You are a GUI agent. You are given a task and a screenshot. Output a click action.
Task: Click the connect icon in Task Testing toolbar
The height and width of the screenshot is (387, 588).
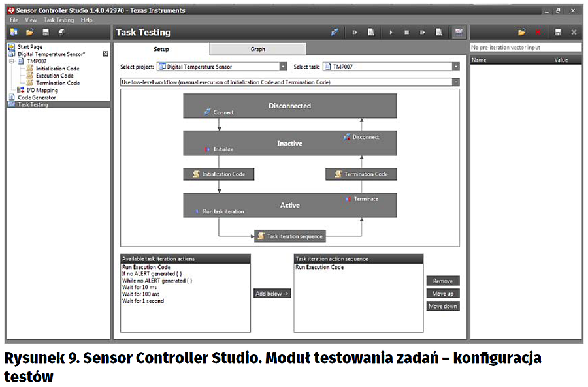[335, 32]
